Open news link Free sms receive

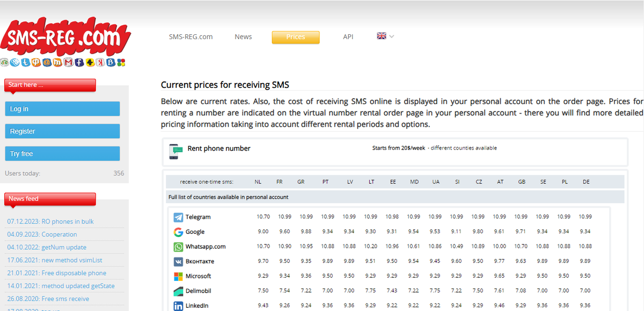pyautogui.click(x=48, y=299)
